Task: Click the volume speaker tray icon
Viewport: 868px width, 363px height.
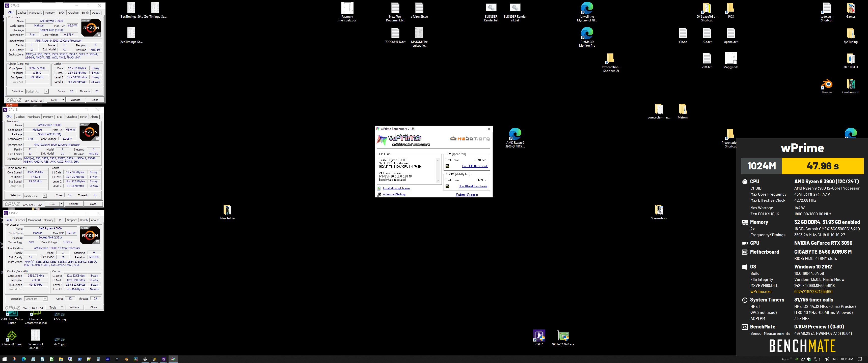Action: pos(827,359)
